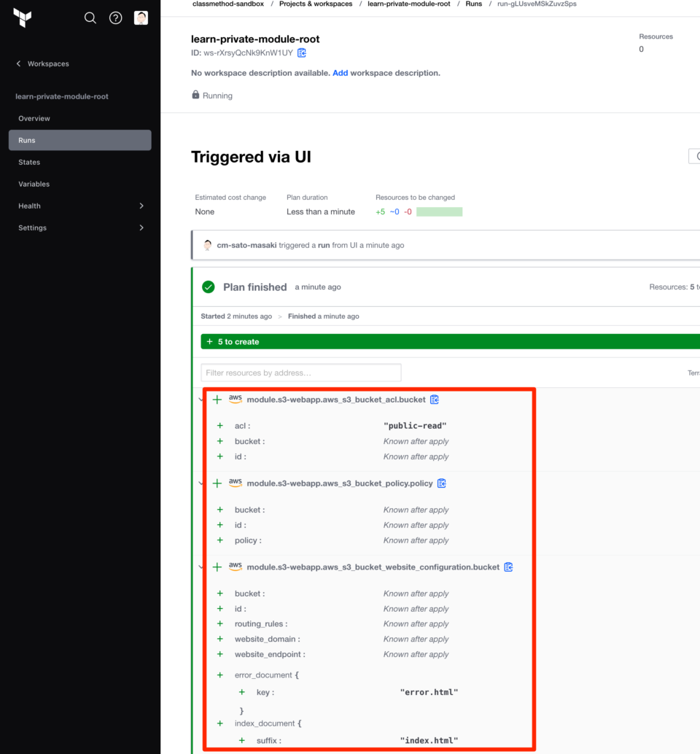Image resolution: width=700 pixels, height=754 pixels.
Task: Collapse the aws_s3_bucket_website_configuration.bucket resource
Action: coord(201,567)
